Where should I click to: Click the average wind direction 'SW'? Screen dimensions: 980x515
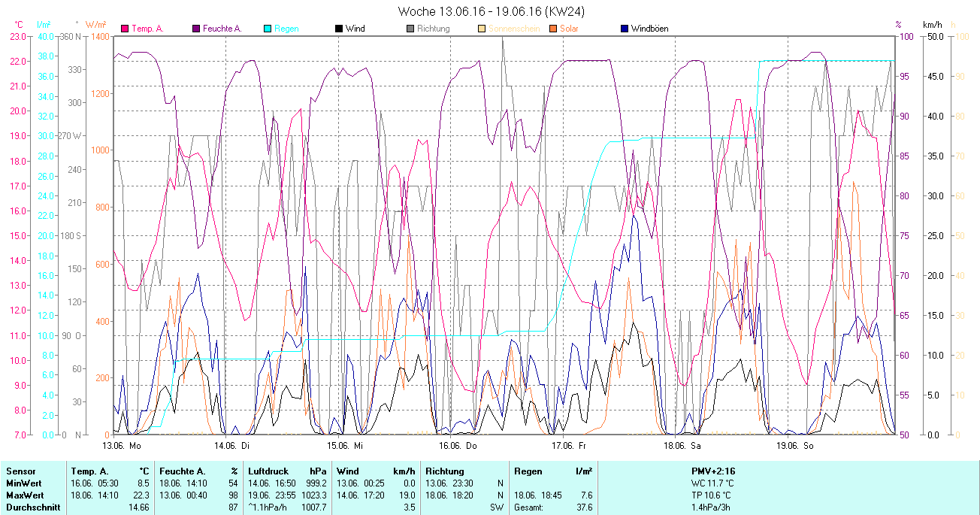pyautogui.click(x=497, y=507)
